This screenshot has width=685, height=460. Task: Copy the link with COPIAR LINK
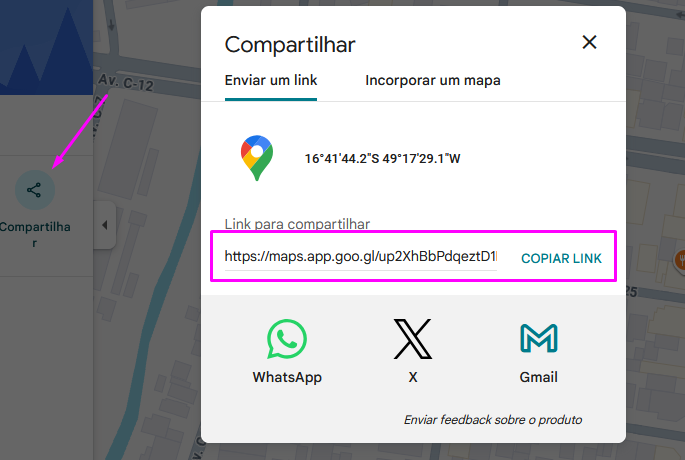click(561, 258)
